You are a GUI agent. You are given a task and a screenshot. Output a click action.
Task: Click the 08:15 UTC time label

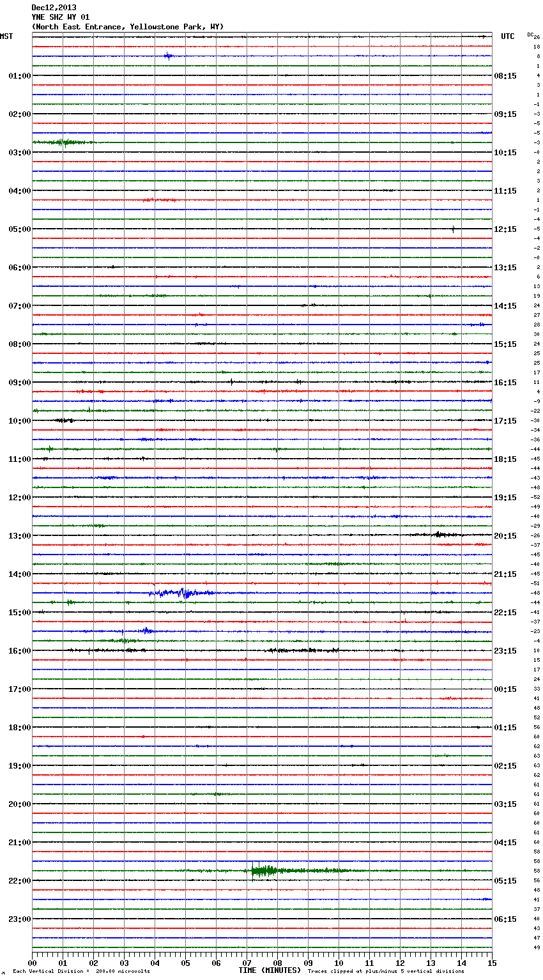point(505,76)
